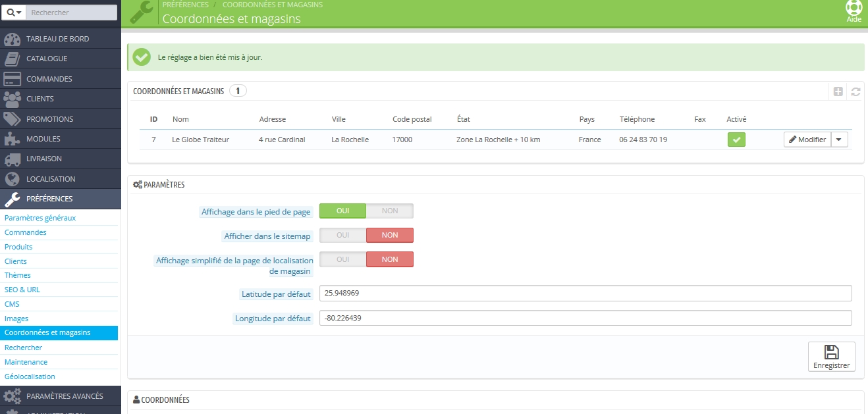Click the Tableau de bord gauge icon

(x=13, y=39)
